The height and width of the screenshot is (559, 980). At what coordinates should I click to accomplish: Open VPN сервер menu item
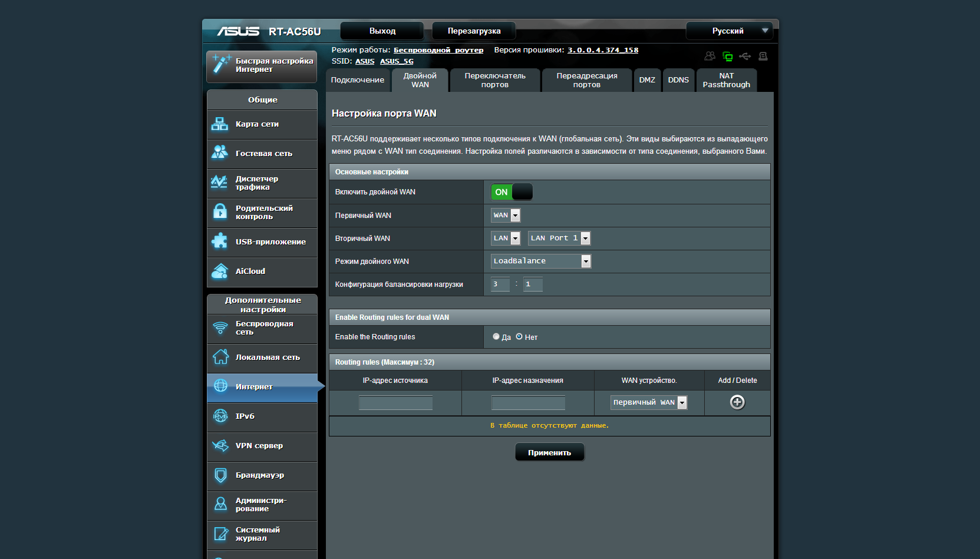point(262,446)
